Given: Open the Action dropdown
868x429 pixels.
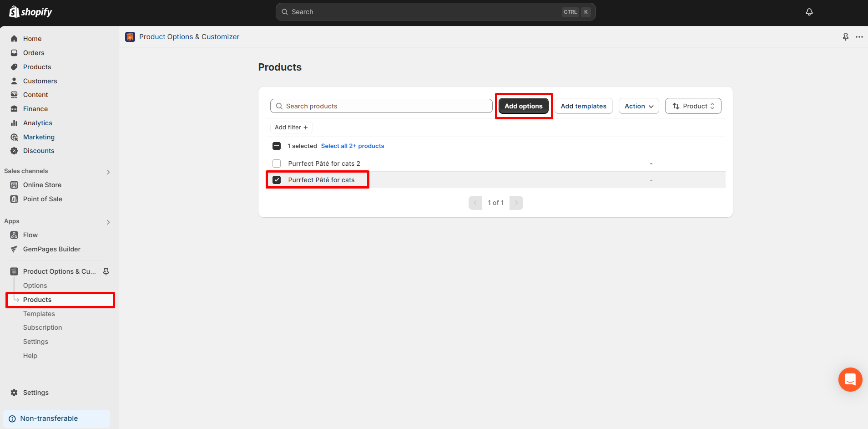Looking at the screenshot, I should click(x=638, y=106).
